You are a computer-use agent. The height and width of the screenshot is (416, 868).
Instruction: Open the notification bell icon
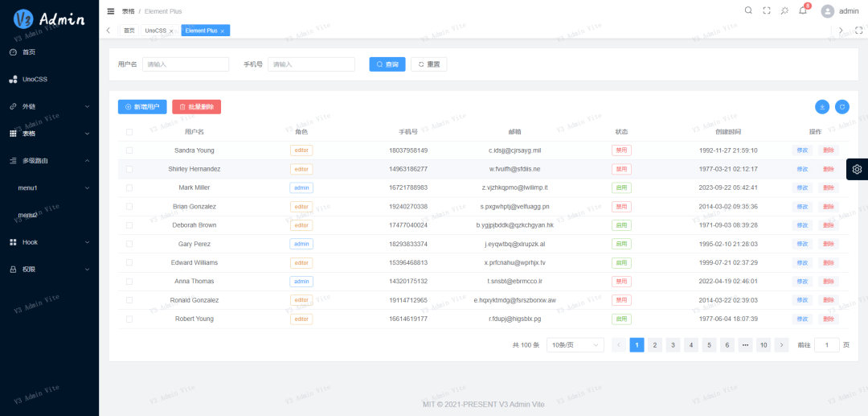click(x=802, y=10)
